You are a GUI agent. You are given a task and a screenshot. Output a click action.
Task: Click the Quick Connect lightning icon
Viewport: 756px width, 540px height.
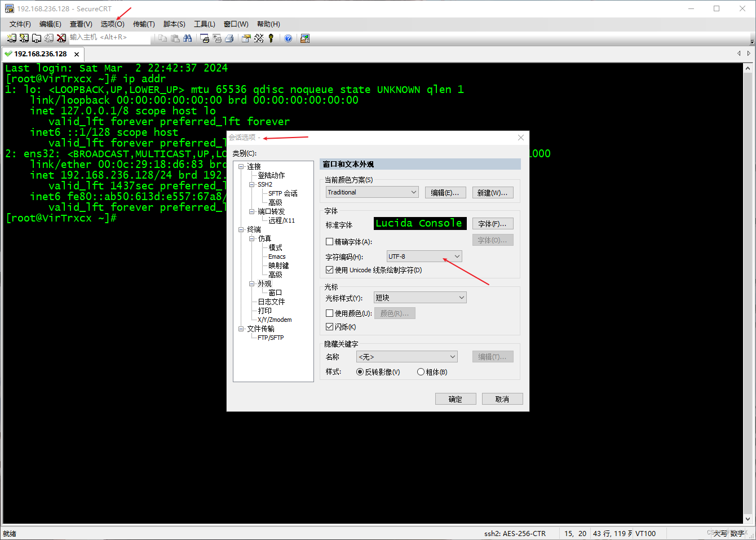click(x=24, y=38)
